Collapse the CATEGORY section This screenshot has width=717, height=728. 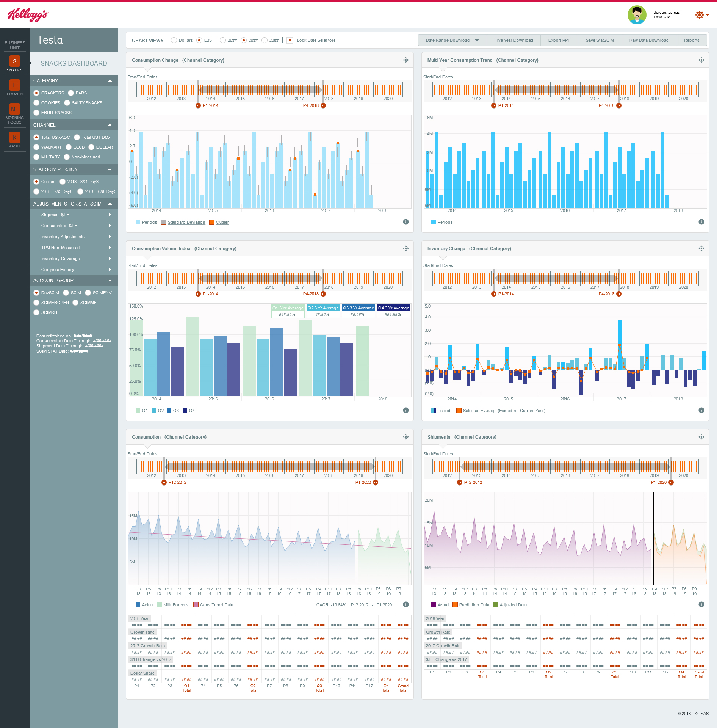tap(110, 81)
